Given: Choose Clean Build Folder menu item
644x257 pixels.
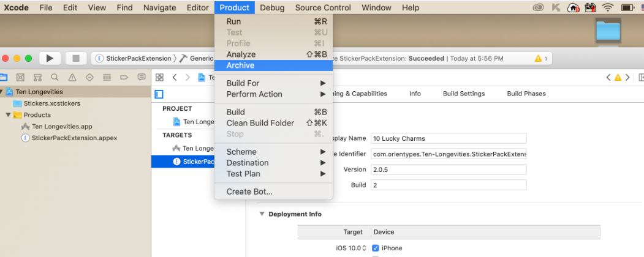Looking at the screenshot, I should click(x=273, y=123).
